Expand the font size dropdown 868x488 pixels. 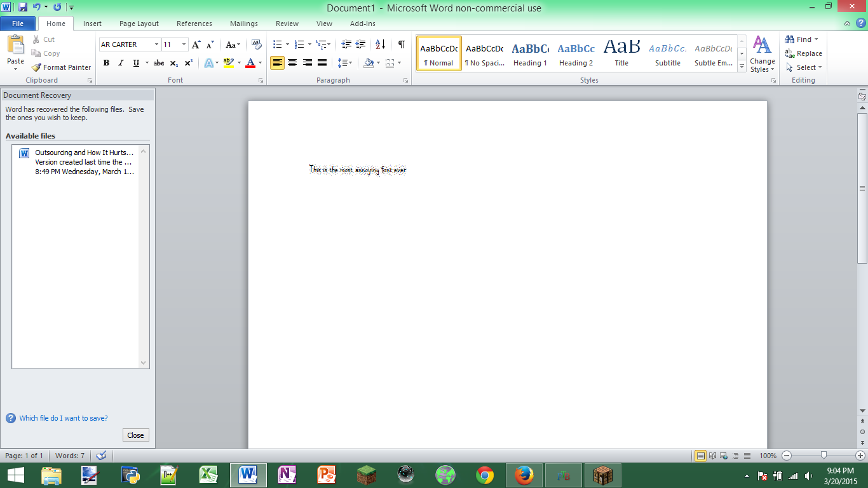pyautogui.click(x=184, y=44)
